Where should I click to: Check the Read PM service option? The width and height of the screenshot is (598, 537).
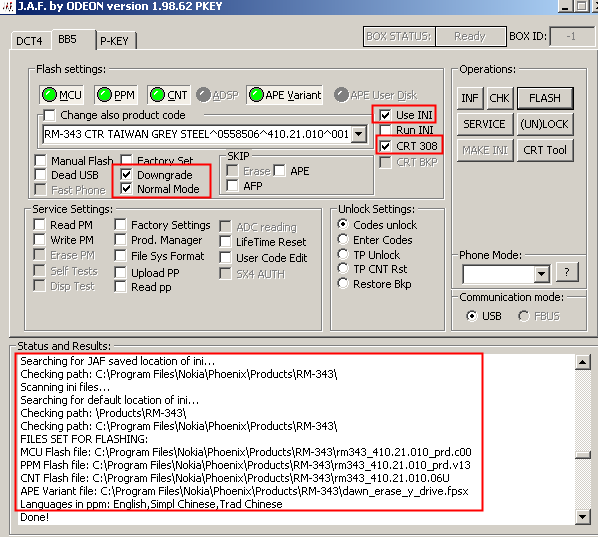[40, 225]
